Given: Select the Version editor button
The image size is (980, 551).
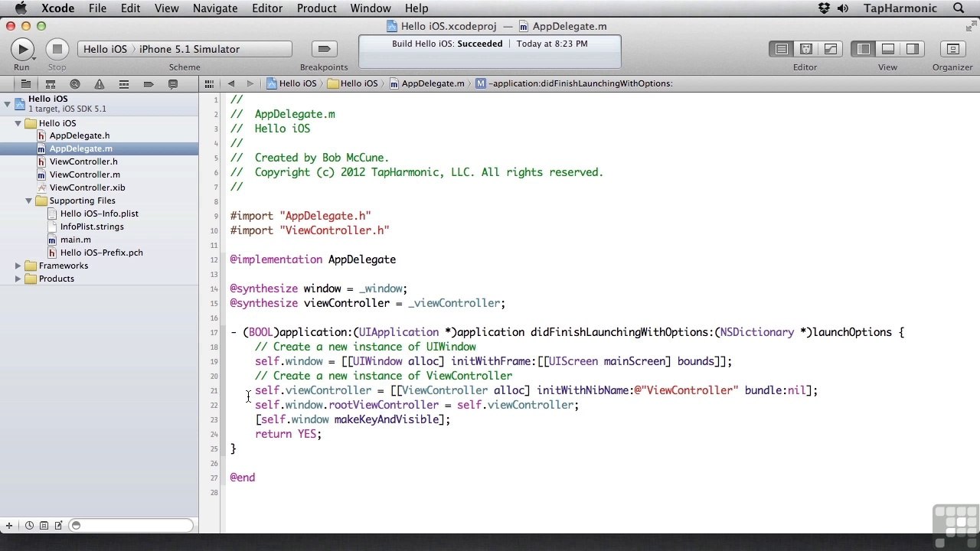Looking at the screenshot, I should (x=830, y=49).
